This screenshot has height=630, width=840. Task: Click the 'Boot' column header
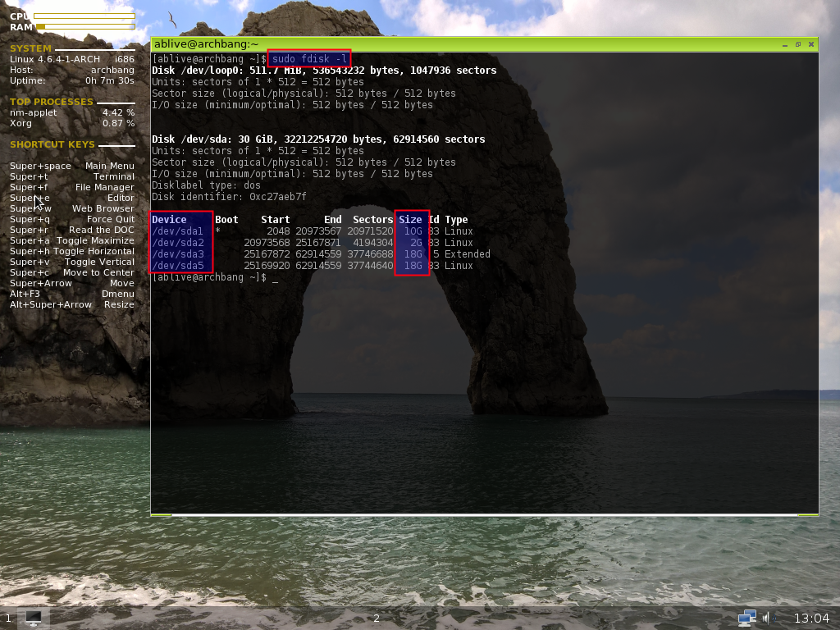click(226, 220)
